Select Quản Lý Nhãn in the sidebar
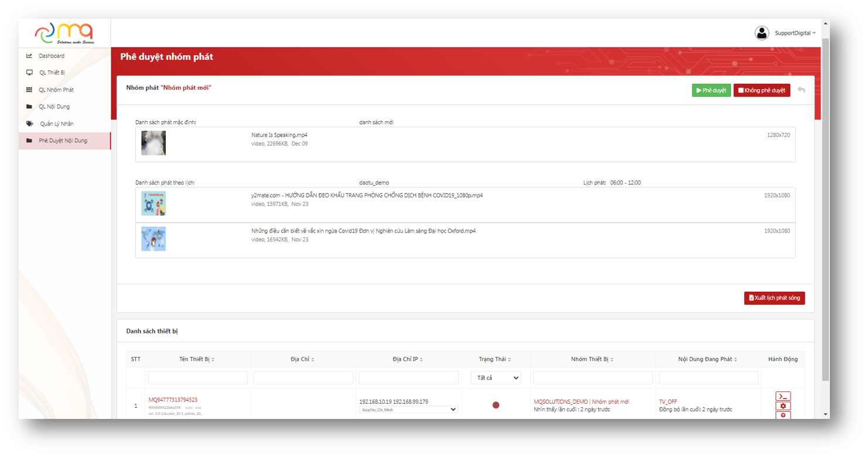The width and height of the screenshot is (868, 457). coord(56,124)
